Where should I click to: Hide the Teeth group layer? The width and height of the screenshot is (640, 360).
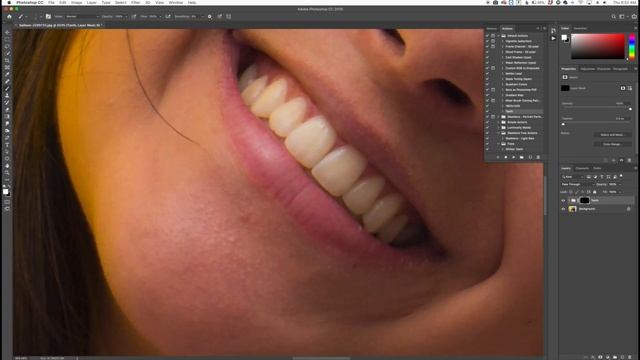point(563,200)
